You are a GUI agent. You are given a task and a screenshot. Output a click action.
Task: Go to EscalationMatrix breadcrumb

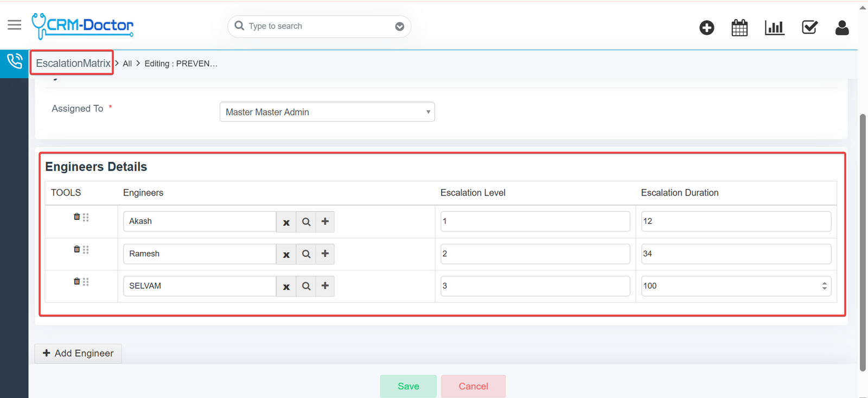point(73,64)
